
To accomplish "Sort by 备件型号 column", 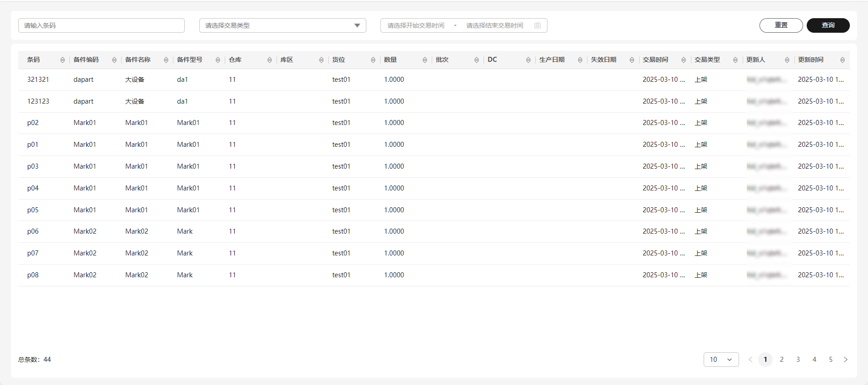I will (x=218, y=60).
